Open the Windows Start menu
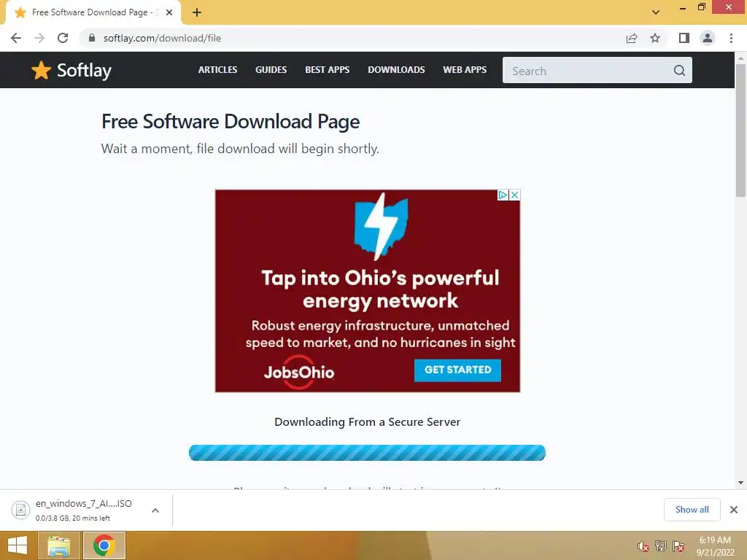 point(18,545)
